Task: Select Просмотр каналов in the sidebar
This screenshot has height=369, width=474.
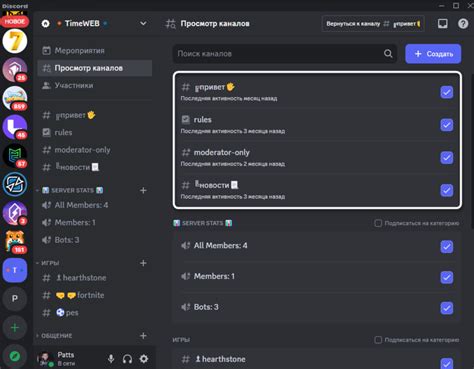Action: (x=95, y=68)
